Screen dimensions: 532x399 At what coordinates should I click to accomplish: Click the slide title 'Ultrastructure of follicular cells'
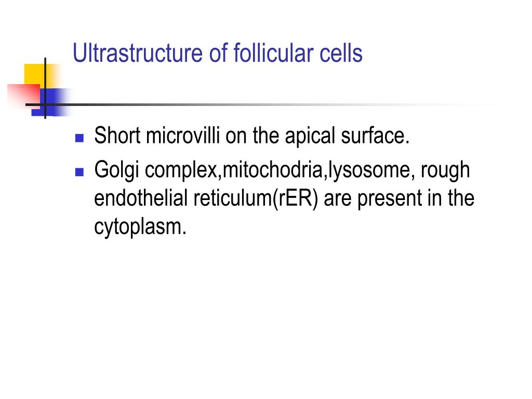click(x=218, y=53)
